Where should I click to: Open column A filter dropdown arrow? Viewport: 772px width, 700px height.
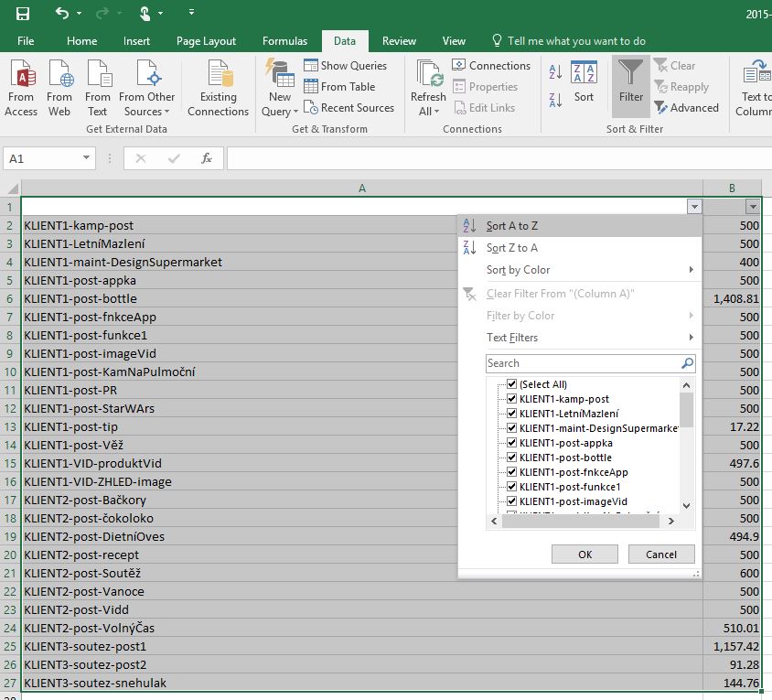[x=694, y=207]
